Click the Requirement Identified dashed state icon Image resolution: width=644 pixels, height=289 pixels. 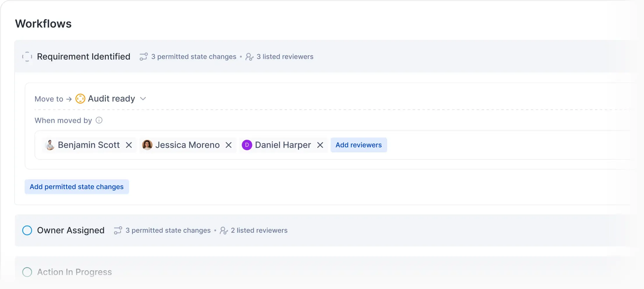(x=27, y=57)
